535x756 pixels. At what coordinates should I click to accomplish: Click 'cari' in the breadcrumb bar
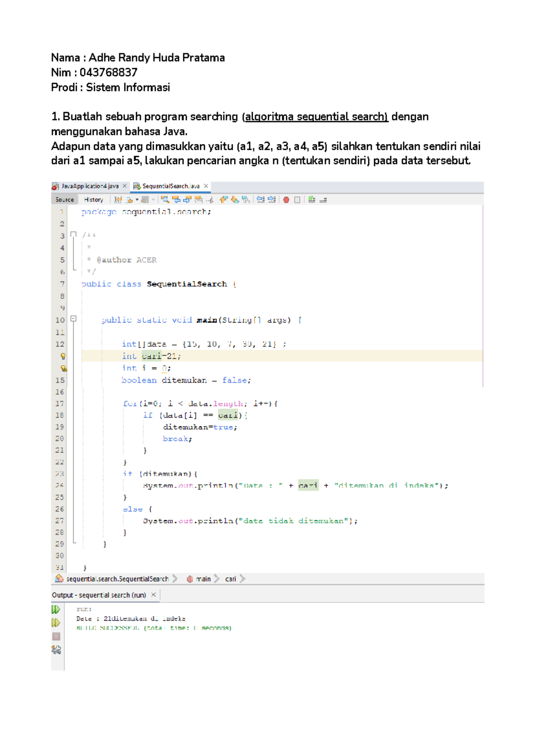pyautogui.click(x=230, y=579)
